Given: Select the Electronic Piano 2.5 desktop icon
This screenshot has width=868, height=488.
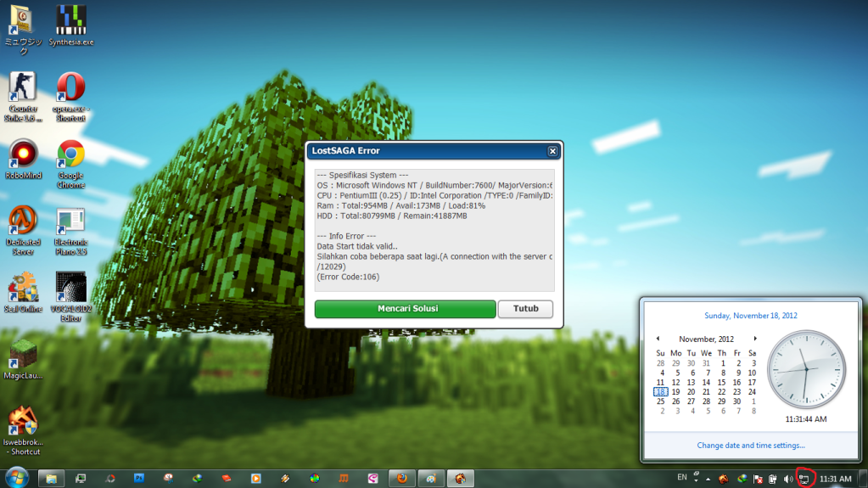Looking at the screenshot, I should coord(71,231).
